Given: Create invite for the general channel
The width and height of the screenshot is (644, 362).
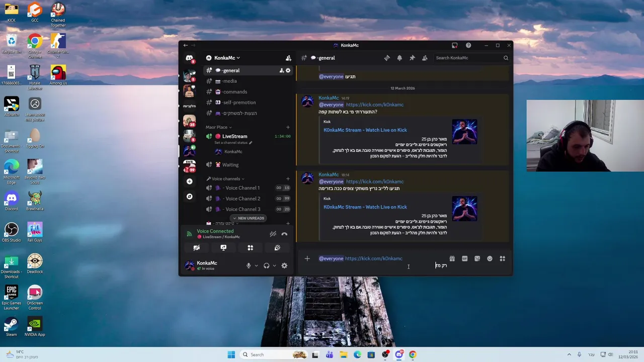Looking at the screenshot, I should click(x=281, y=70).
